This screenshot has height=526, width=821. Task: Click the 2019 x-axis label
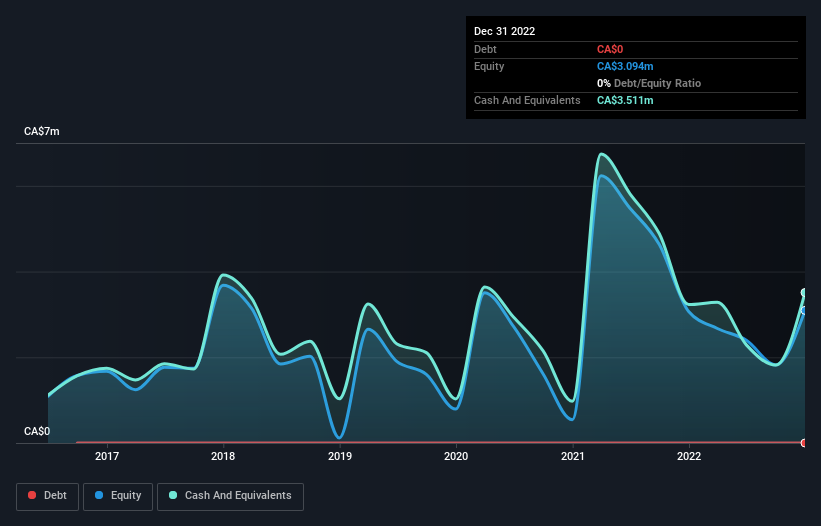point(340,456)
